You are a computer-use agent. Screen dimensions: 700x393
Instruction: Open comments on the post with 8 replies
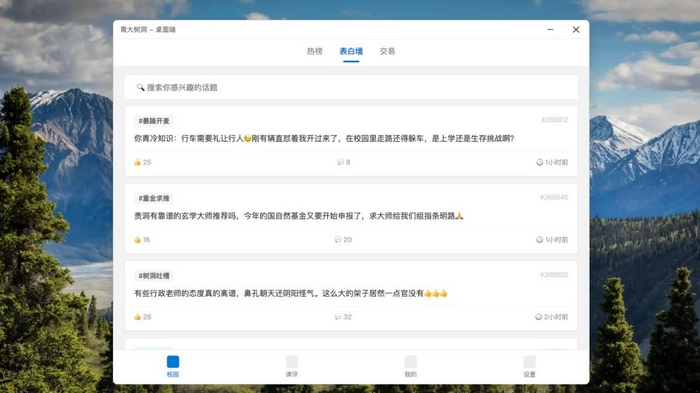(x=343, y=162)
